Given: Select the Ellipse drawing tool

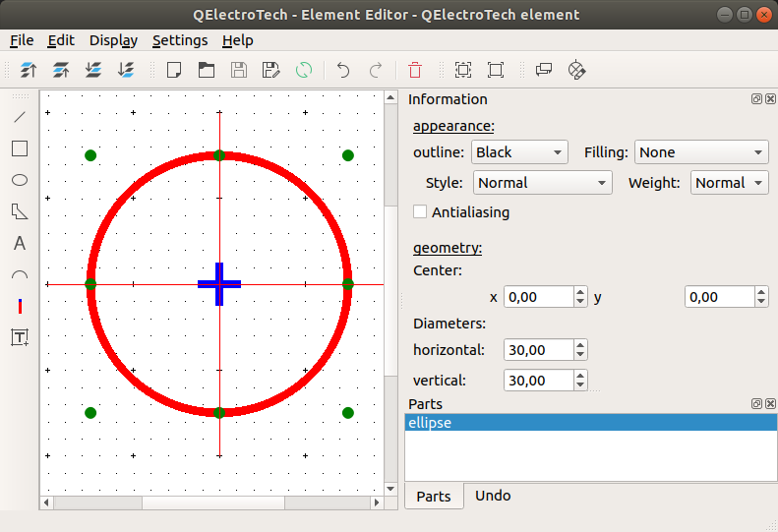Looking at the screenshot, I should coord(20,180).
